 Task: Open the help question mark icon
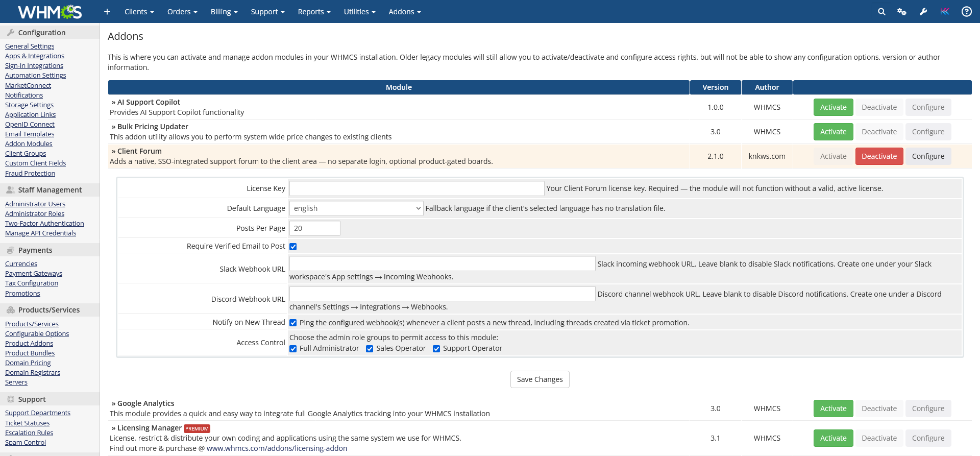pyautogui.click(x=967, y=12)
